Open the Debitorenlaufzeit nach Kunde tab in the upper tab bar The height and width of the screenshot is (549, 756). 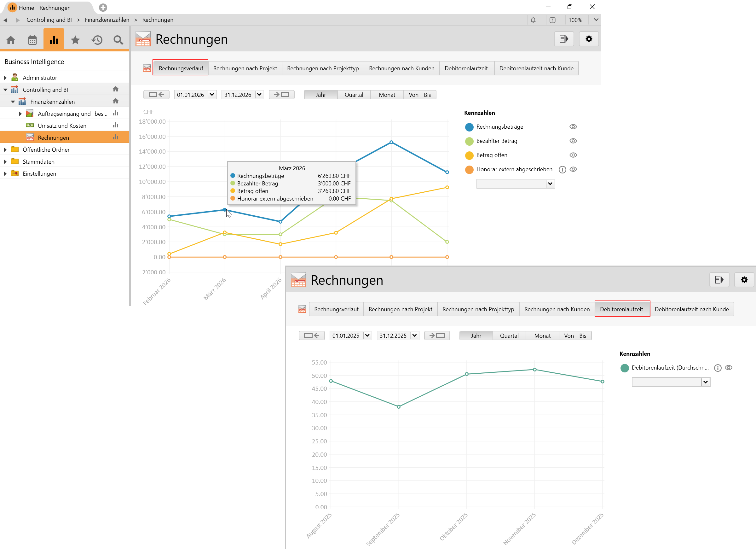click(536, 68)
